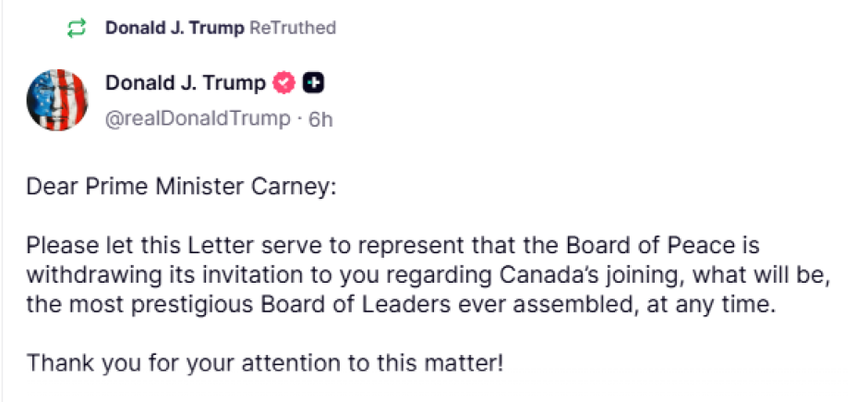Click the bold Donald J. Trump author name

tap(185, 84)
